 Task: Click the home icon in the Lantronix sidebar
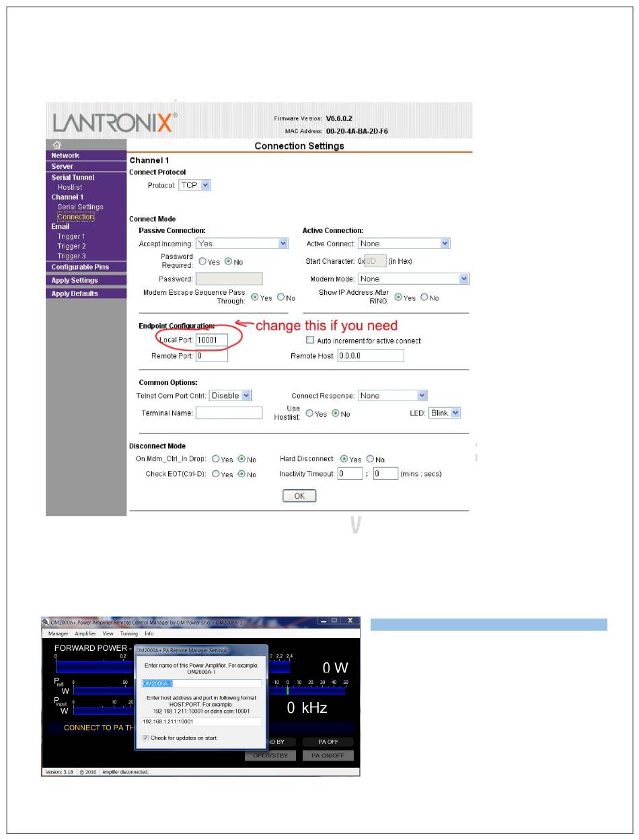58,145
